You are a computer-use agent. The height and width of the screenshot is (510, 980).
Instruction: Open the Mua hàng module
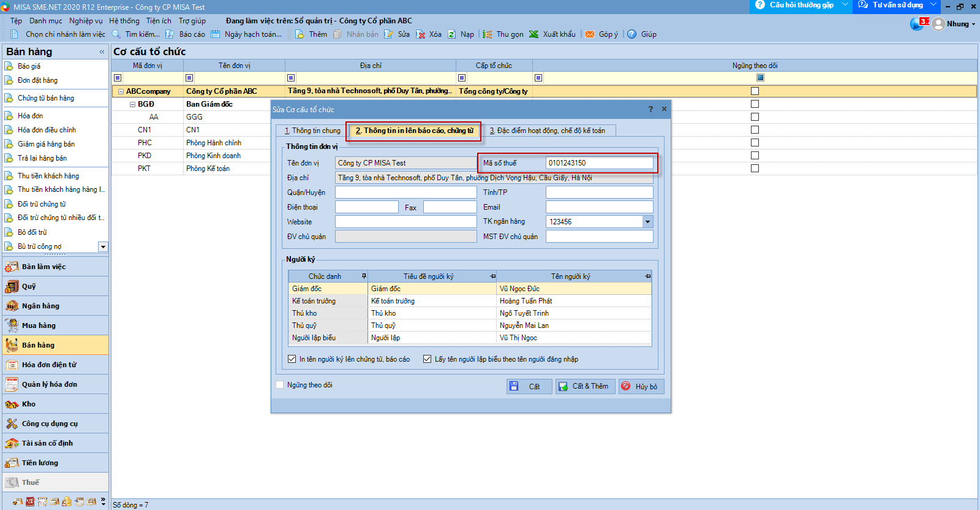pos(55,325)
